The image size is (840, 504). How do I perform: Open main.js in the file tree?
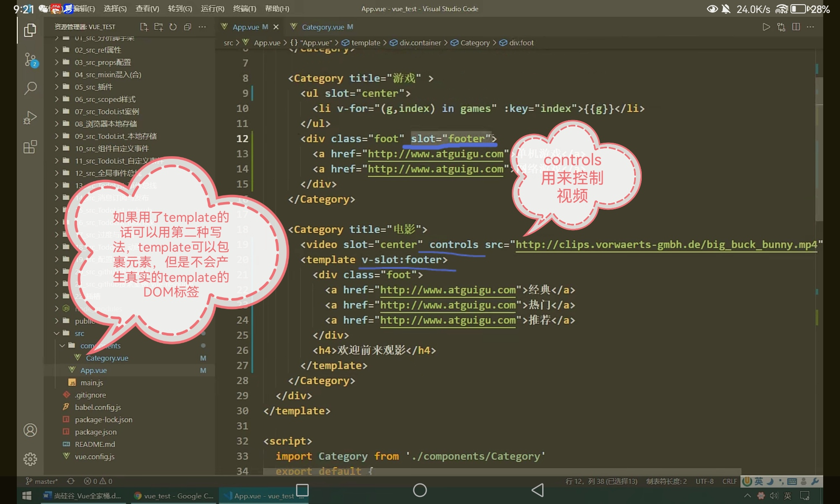click(x=92, y=383)
